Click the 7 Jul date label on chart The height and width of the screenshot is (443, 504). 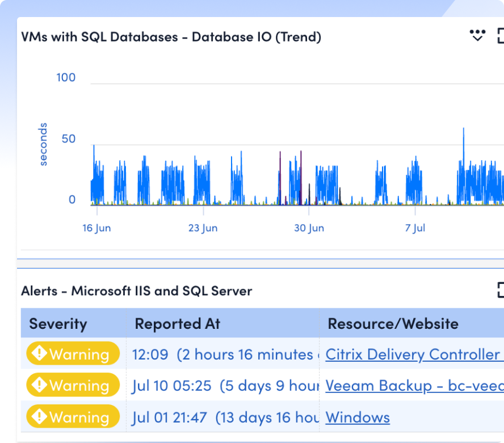point(415,228)
